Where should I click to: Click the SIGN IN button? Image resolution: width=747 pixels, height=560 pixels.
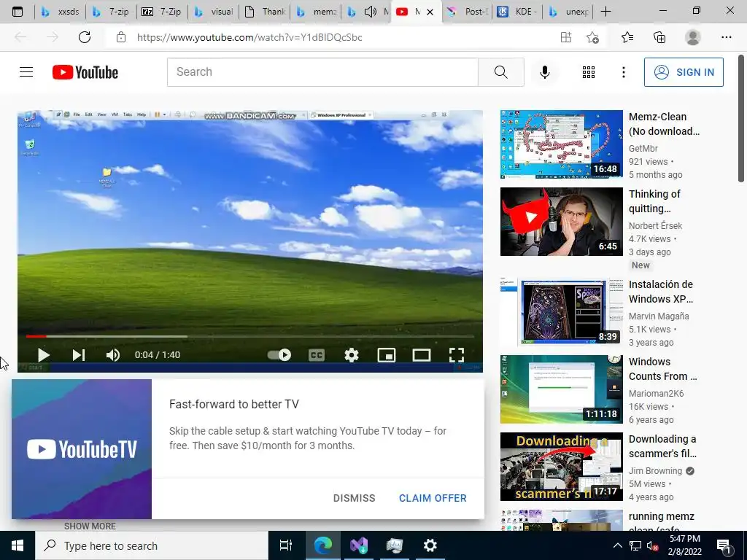click(684, 72)
